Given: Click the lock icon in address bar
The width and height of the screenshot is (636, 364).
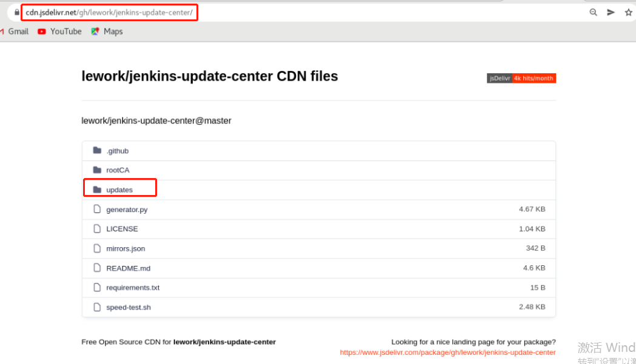Looking at the screenshot, I should point(16,12).
